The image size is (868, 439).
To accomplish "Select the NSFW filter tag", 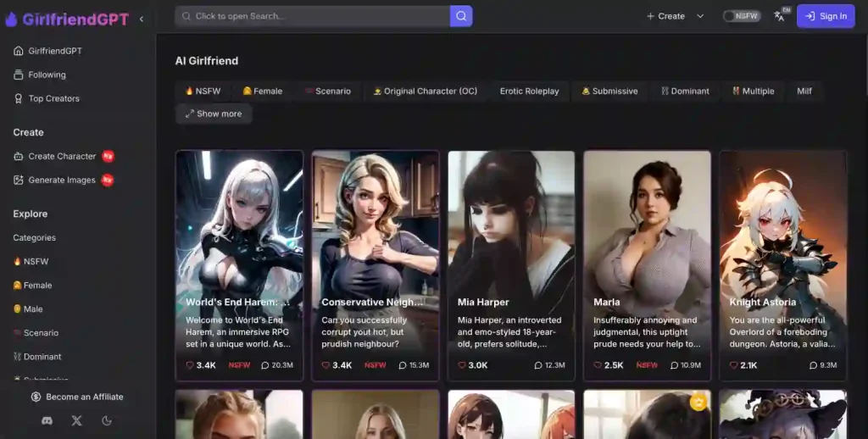I will [203, 92].
